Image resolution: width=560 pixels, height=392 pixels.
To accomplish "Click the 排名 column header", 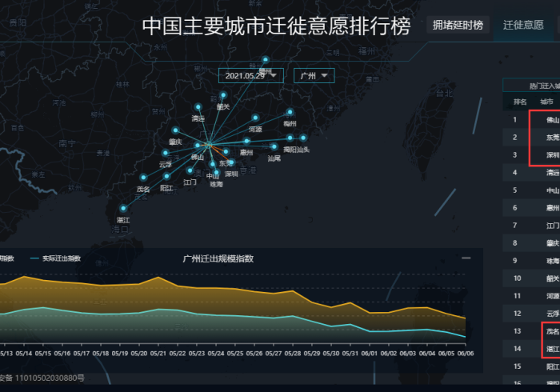I will [x=520, y=102].
